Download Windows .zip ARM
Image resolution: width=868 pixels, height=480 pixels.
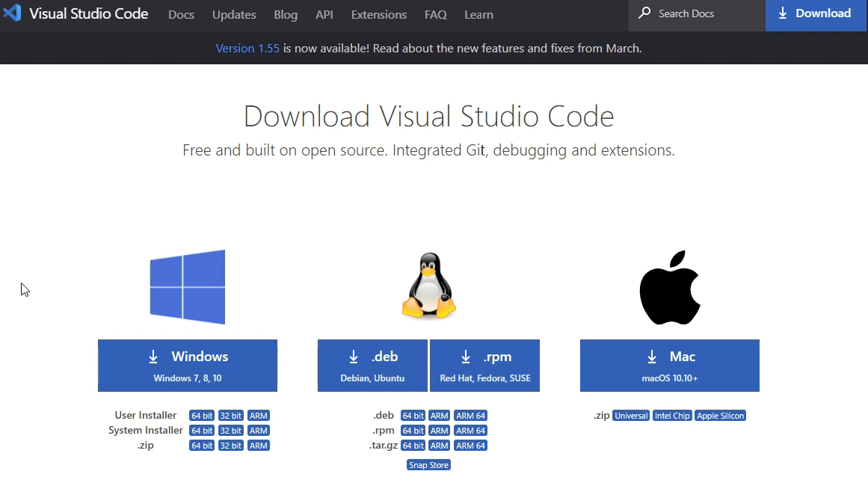259,445
